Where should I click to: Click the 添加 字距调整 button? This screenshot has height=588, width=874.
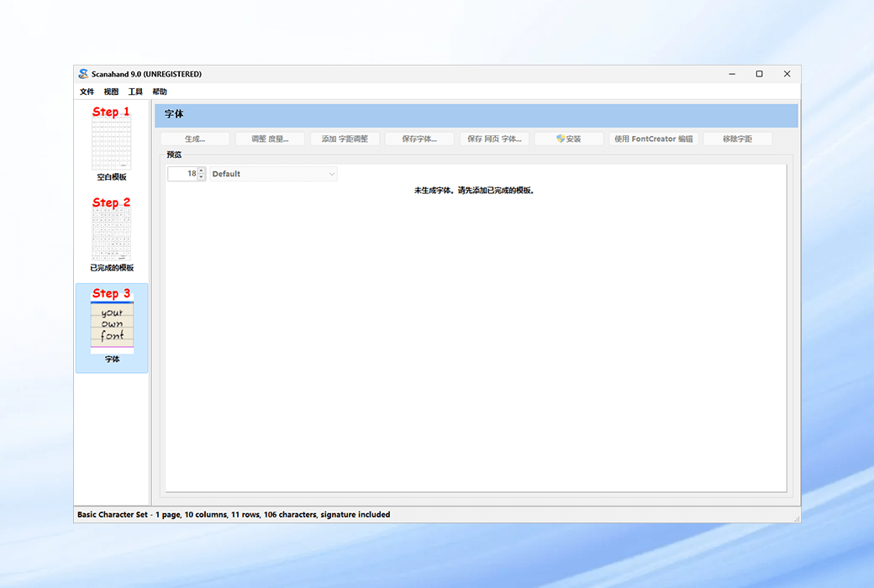345,139
